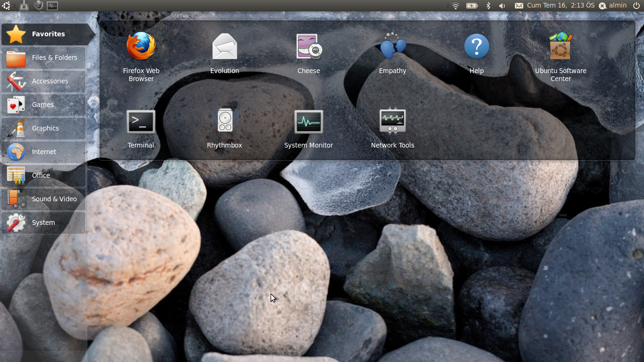Open the Wi-Fi network indicator
Screen dimensions: 644x362
tap(455, 6)
